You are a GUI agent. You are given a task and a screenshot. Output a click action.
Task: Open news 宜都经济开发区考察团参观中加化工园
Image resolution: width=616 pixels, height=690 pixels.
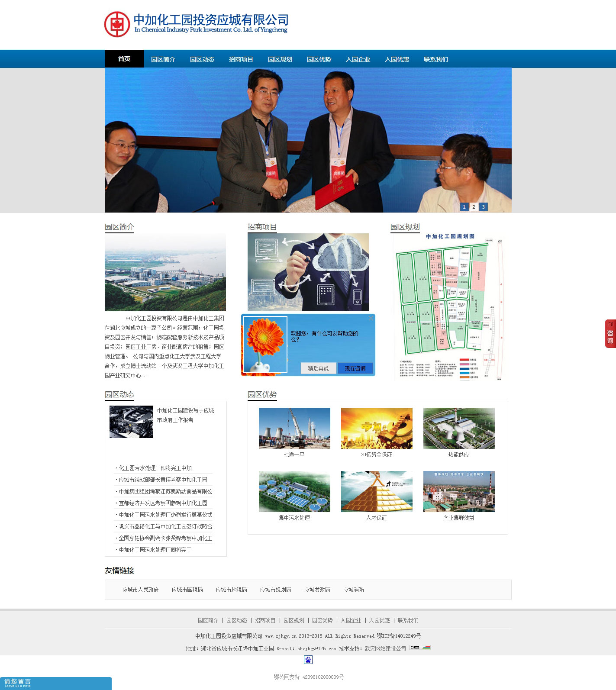click(x=163, y=503)
